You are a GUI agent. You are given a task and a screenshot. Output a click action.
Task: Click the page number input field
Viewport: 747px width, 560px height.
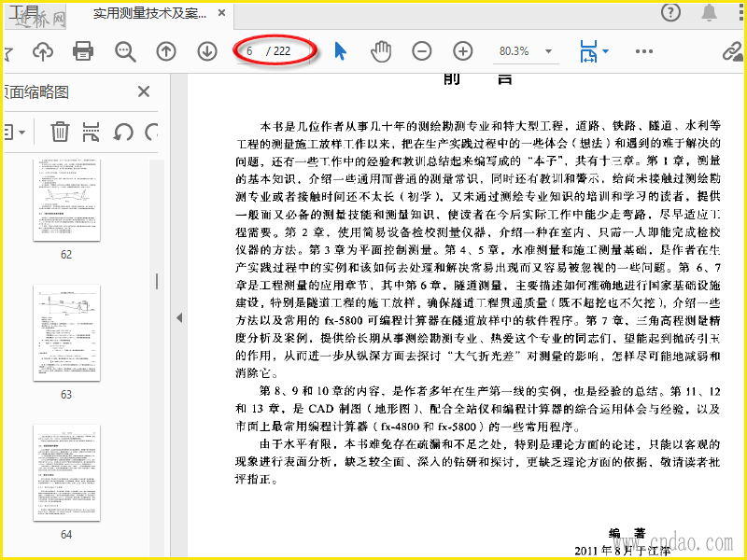pyautogui.click(x=251, y=51)
